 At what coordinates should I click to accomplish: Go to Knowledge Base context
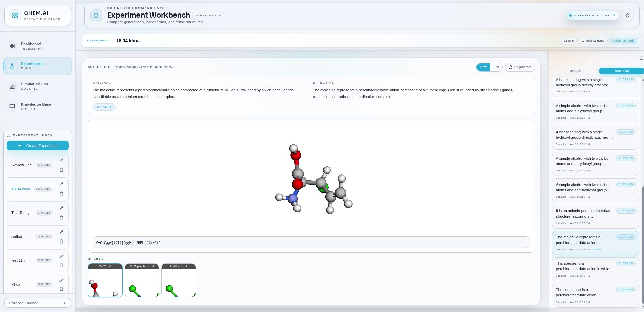click(38, 106)
